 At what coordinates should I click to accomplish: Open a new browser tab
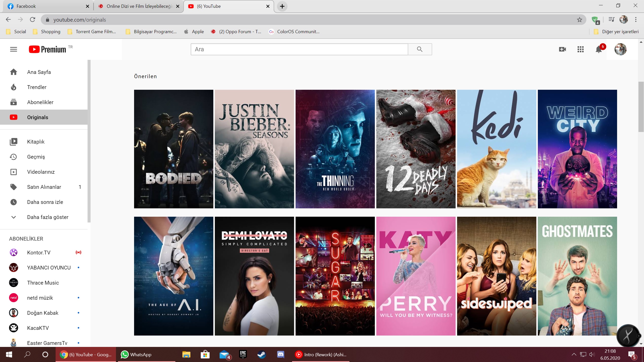pyautogui.click(x=282, y=6)
